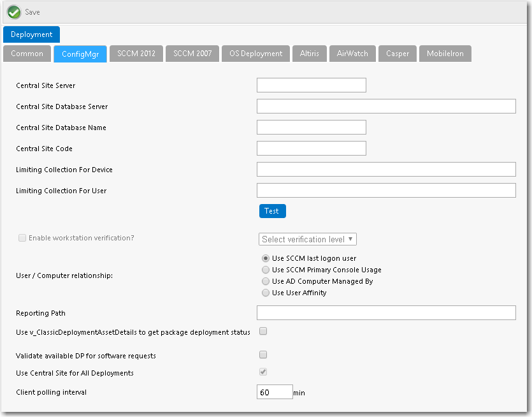Open the AirWatch tab
This screenshot has height=417, width=532.
(352, 54)
